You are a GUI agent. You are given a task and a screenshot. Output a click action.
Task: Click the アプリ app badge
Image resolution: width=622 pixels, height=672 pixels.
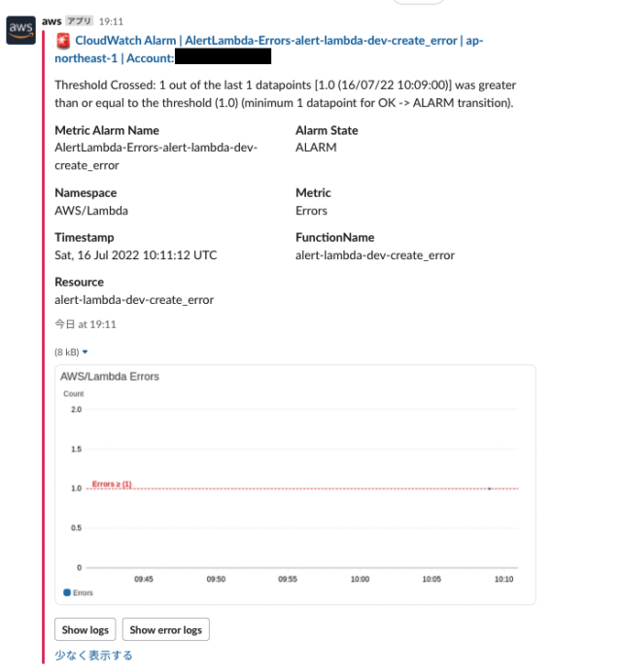click(80, 21)
